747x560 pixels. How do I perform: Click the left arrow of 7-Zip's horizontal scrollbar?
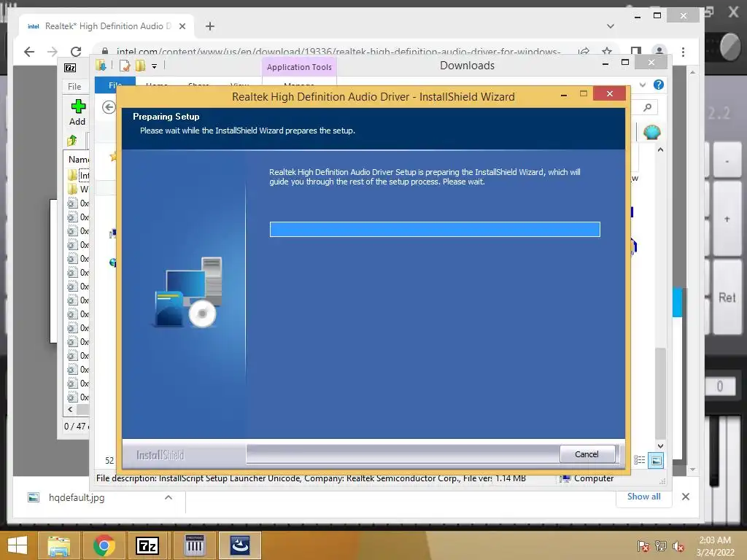tap(71, 409)
